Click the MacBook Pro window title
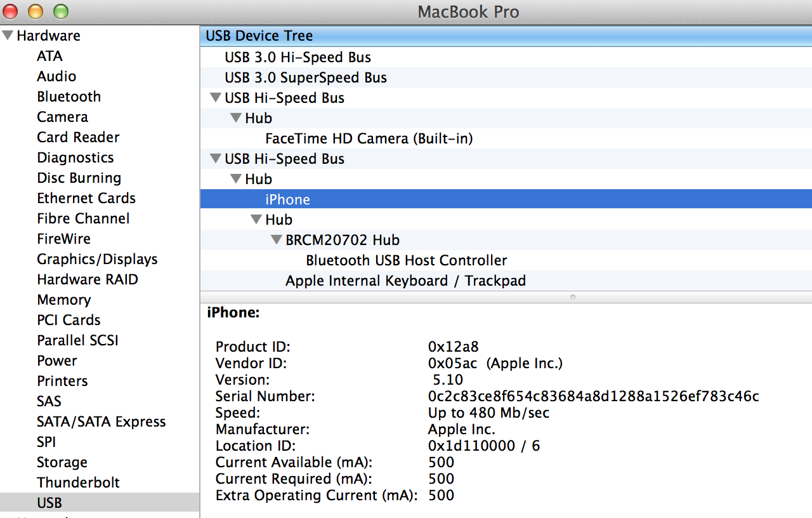The width and height of the screenshot is (812, 518). click(x=468, y=11)
